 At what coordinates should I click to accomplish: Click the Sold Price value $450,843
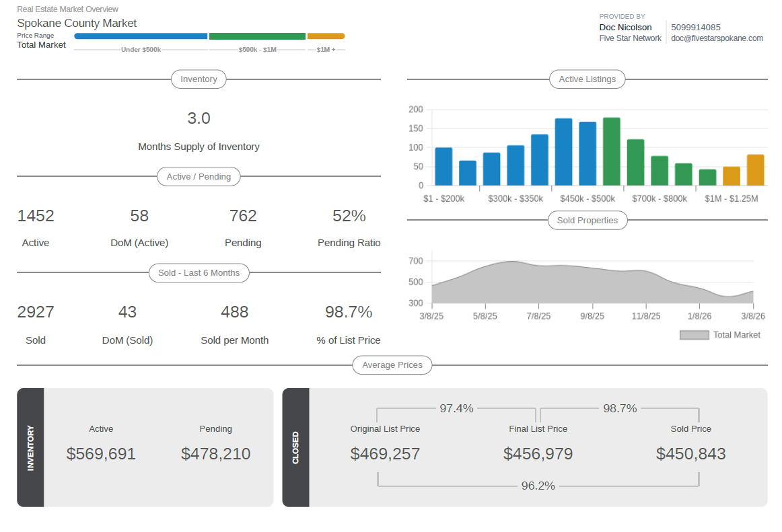click(690, 454)
